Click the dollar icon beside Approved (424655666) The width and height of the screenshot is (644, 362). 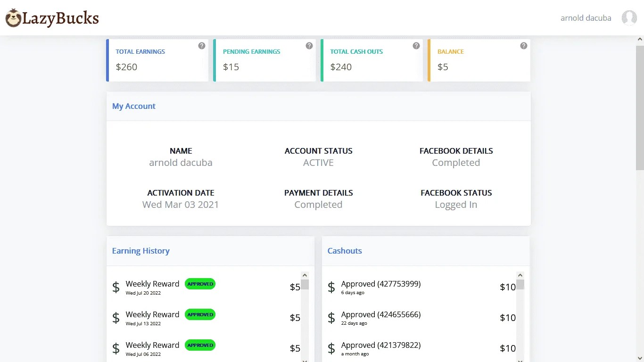coord(331,318)
